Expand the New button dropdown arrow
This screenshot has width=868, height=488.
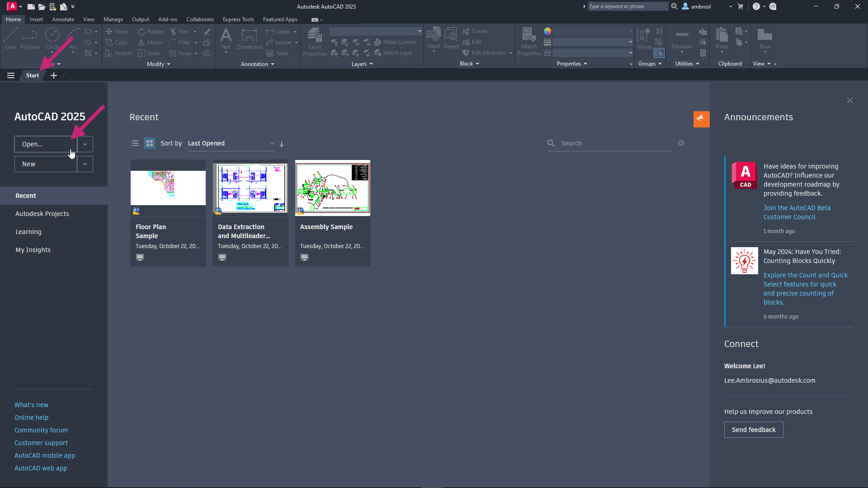click(x=85, y=164)
